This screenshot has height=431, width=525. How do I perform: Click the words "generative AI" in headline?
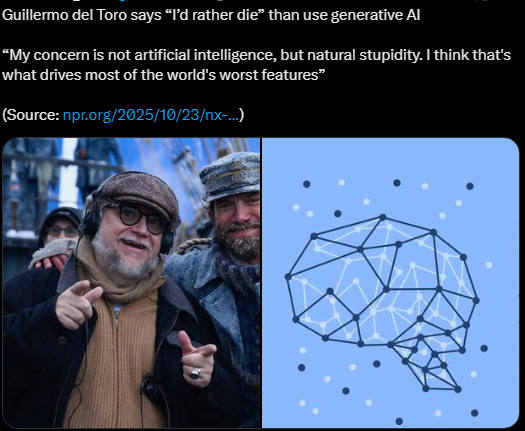click(x=375, y=15)
